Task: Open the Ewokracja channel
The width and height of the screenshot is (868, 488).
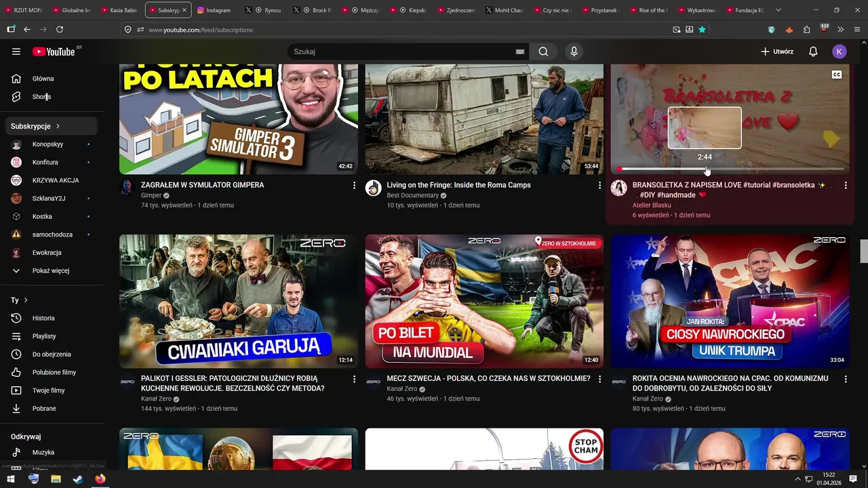Action: pyautogui.click(x=52, y=253)
